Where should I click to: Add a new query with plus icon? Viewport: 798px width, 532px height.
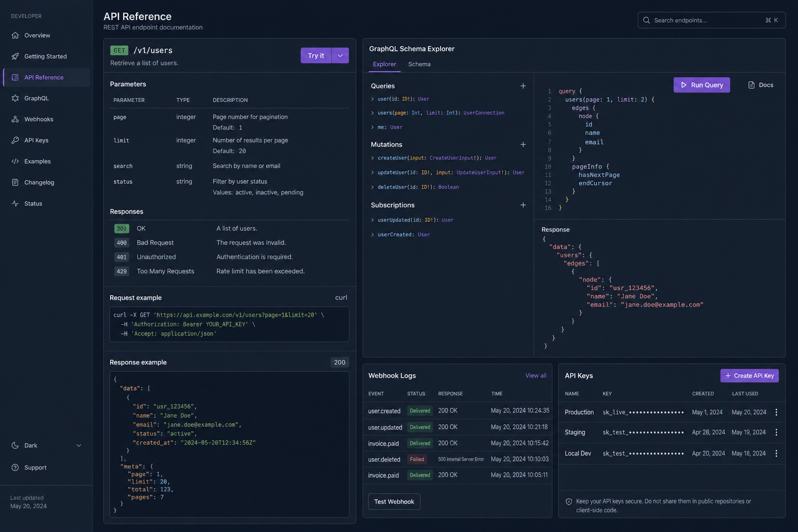click(x=523, y=86)
